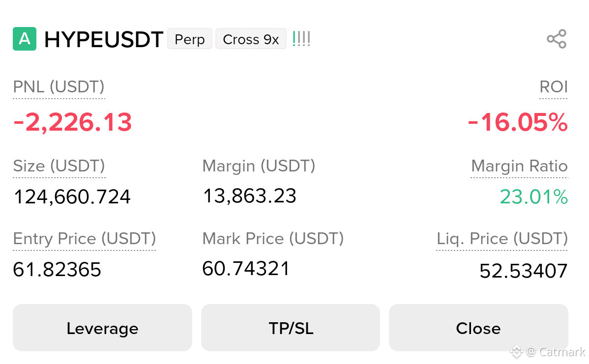This screenshot has width=589, height=364.
Task: Tap the Size (USDT) label
Action: (59, 166)
